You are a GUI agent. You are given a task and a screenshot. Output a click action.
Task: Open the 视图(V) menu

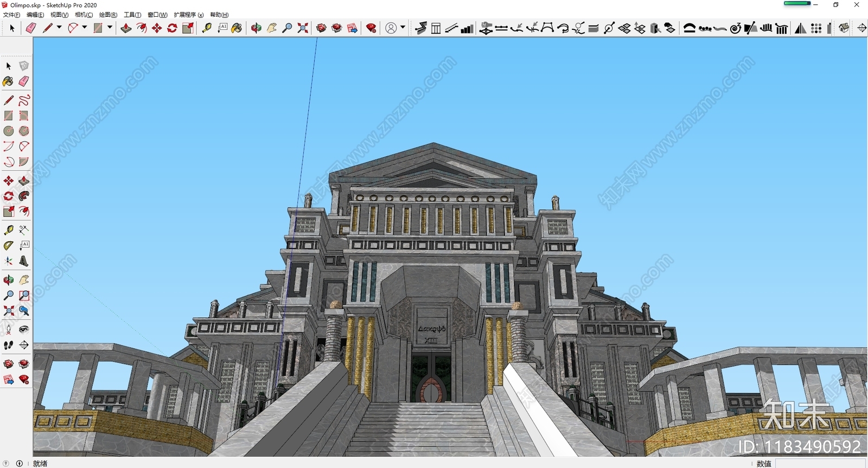[x=59, y=15]
